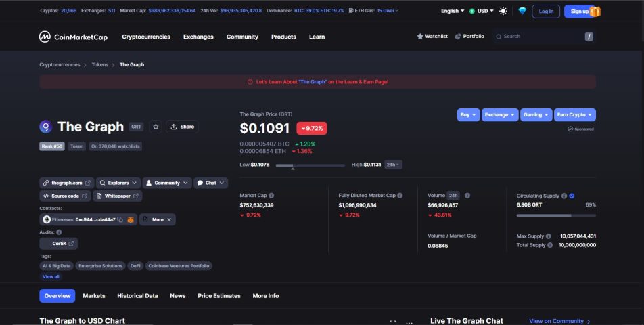Click Max Supply info icon
This screenshot has height=325, width=644.
549,236
